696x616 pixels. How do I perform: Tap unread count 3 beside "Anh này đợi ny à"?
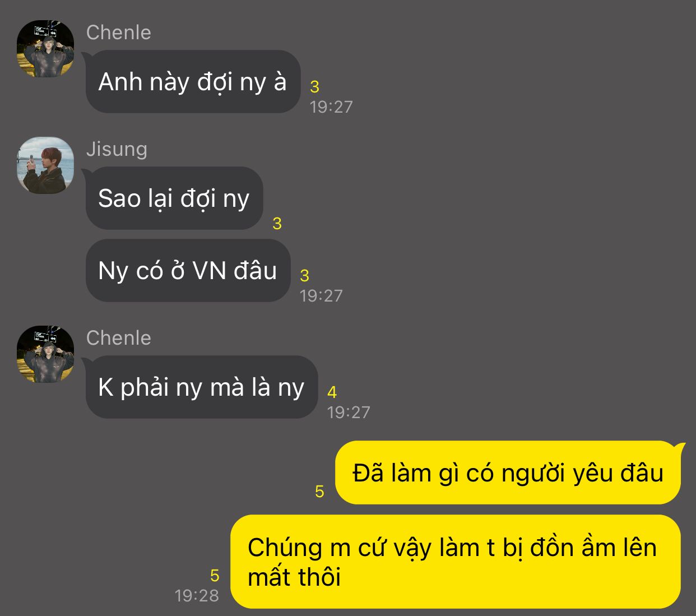[x=314, y=87]
